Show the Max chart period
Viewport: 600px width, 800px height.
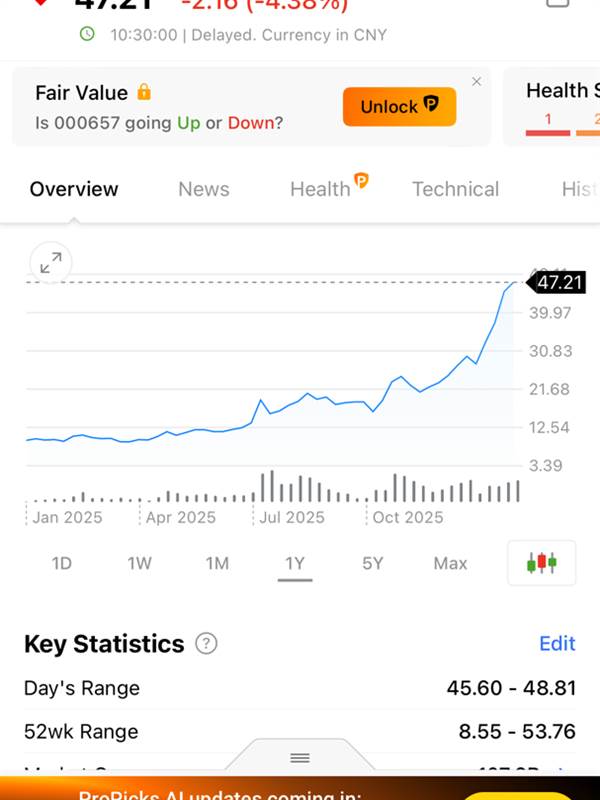coord(450,564)
